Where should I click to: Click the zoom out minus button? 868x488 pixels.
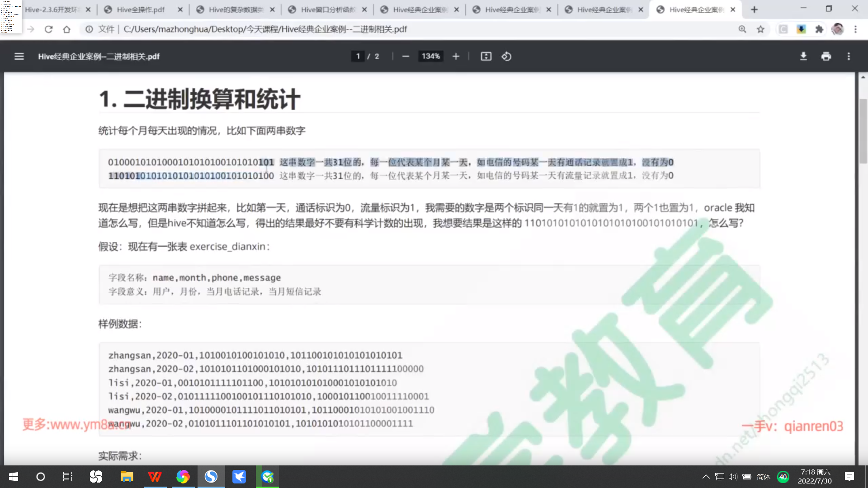pyautogui.click(x=406, y=56)
